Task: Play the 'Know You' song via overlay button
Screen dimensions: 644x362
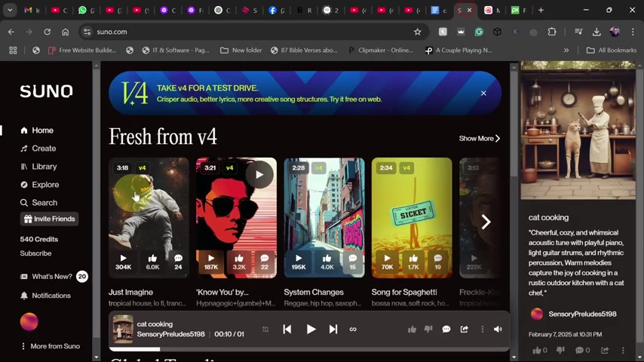Action: click(x=259, y=175)
